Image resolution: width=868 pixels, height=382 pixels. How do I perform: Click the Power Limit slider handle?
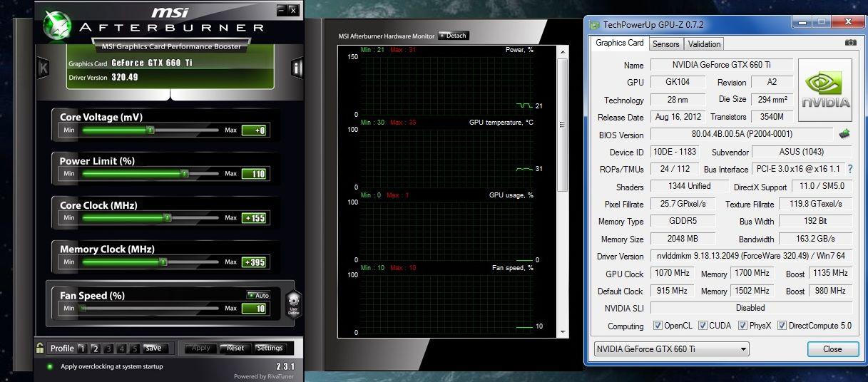pyautogui.click(x=184, y=174)
